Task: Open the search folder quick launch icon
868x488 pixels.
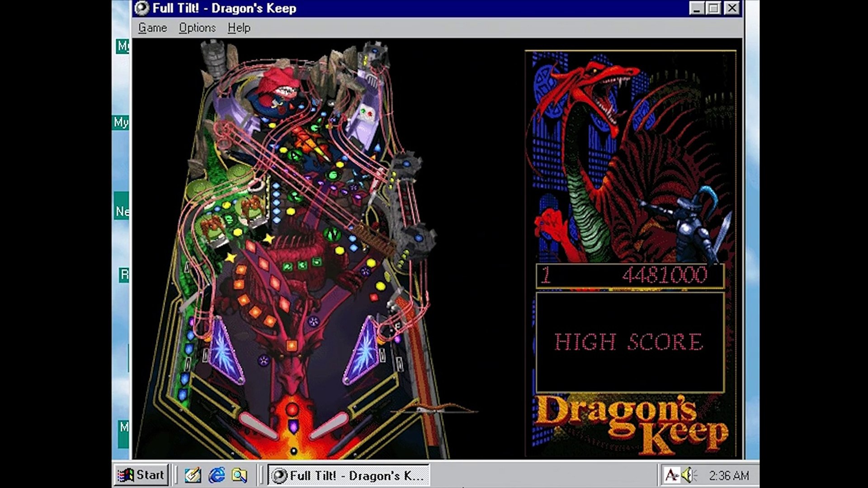Action: pos(240,475)
